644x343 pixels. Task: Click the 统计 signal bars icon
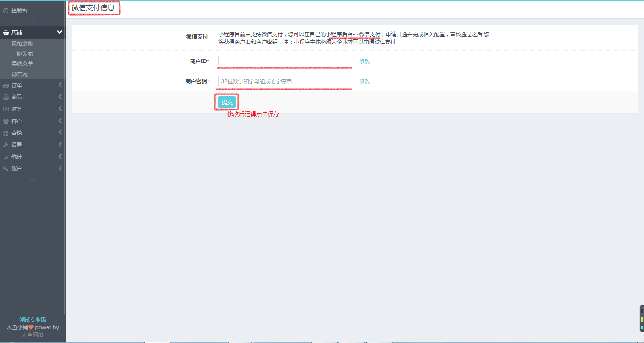click(x=6, y=157)
